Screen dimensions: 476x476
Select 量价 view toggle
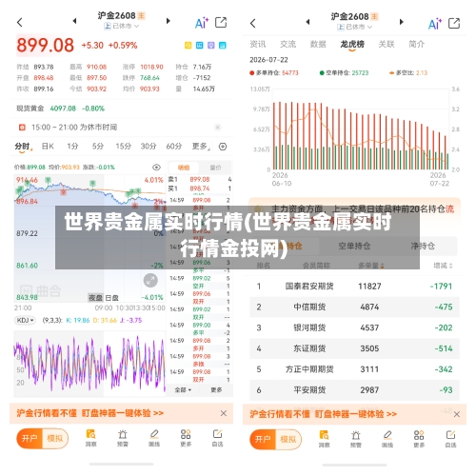(215, 168)
